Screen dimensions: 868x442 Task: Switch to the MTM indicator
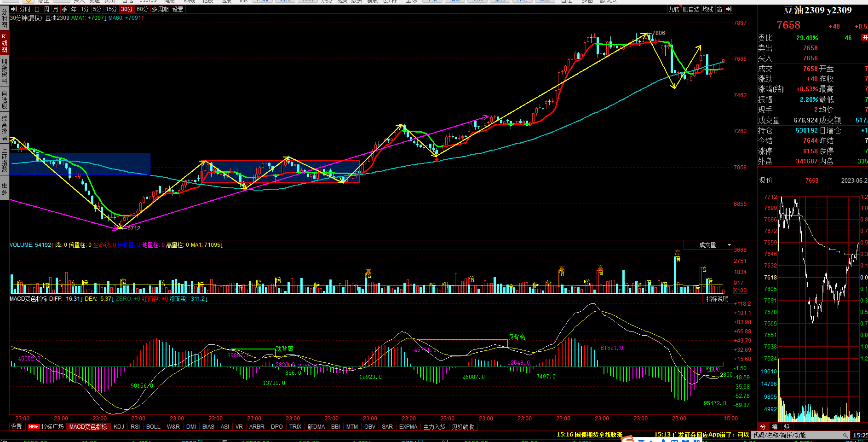click(x=352, y=427)
